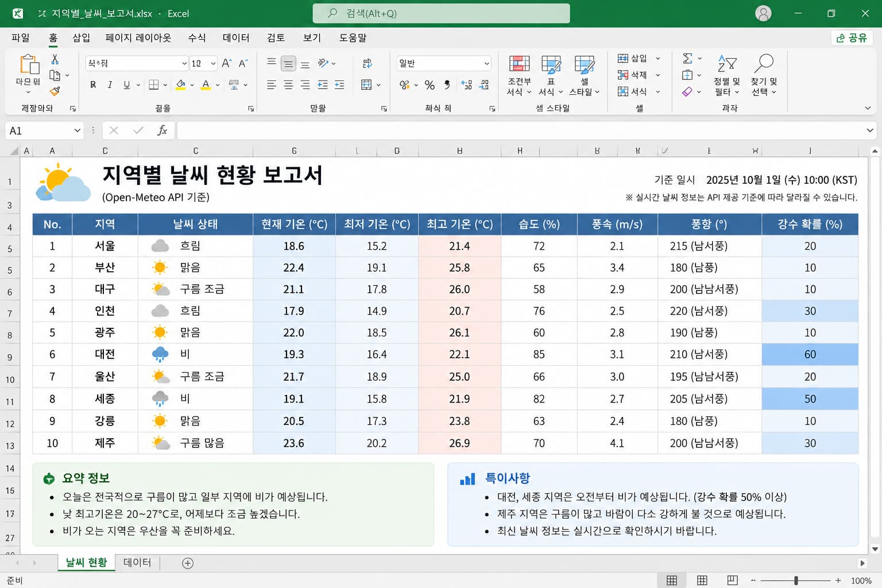Select the Format Painter brush icon
Screen dimensions: 882x588
pos(55,91)
